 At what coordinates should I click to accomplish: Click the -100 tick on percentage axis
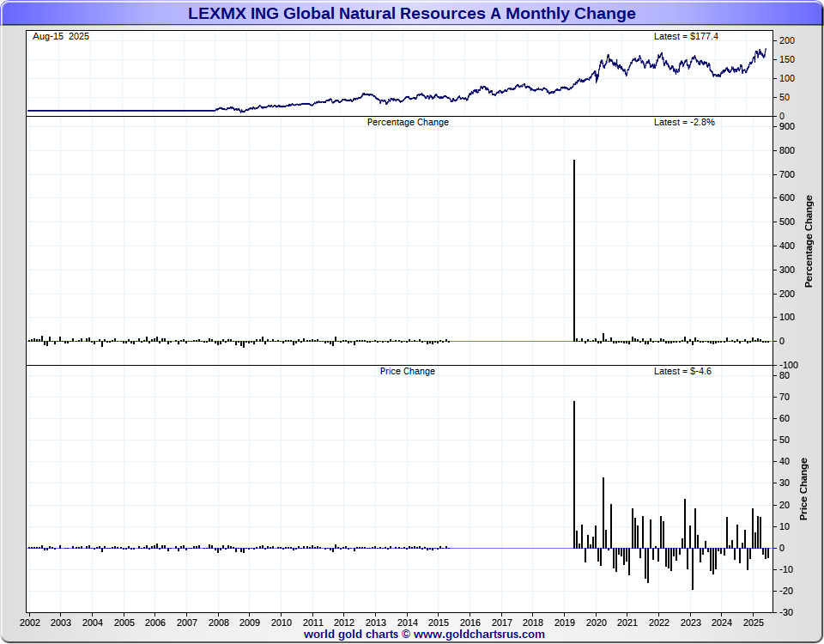pos(788,365)
